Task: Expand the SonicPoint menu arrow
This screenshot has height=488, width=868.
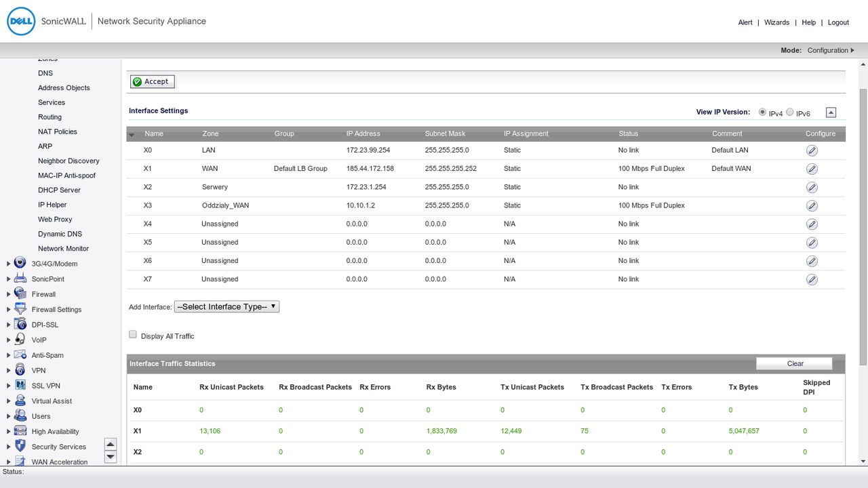Action: pyautogui.click(x=8, y=279)
